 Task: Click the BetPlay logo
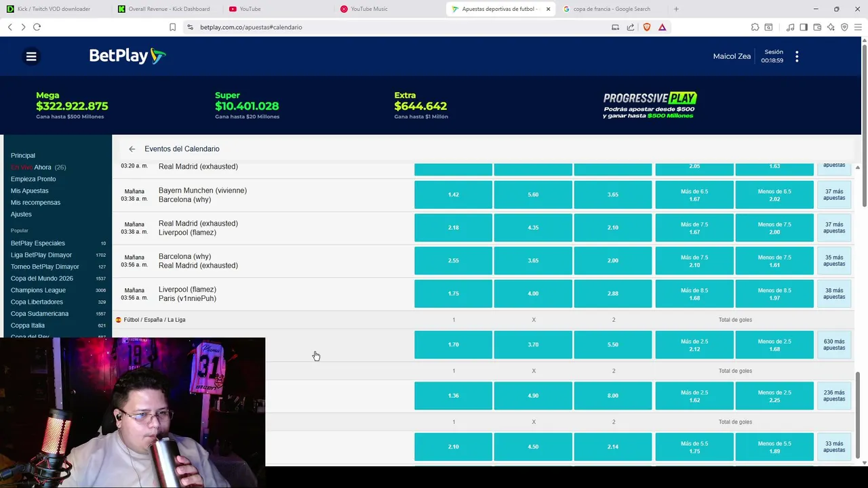(127, 56)
